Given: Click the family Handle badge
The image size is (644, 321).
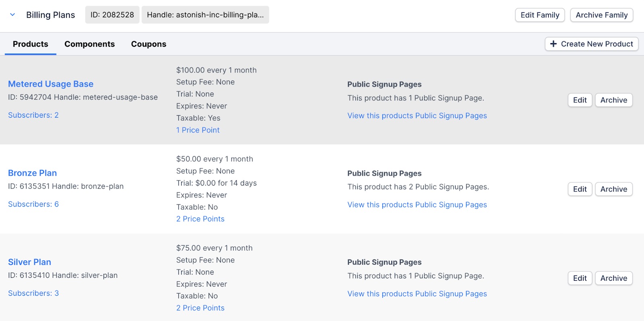Looking at the screenshot, I should pos(205,15).
